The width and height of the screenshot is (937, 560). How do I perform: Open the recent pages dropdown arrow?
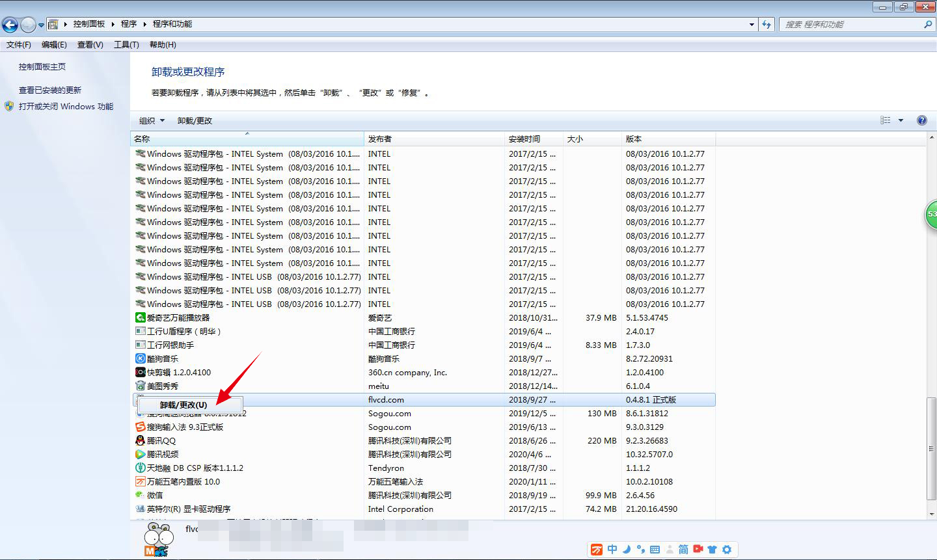[x=41, y=25]
